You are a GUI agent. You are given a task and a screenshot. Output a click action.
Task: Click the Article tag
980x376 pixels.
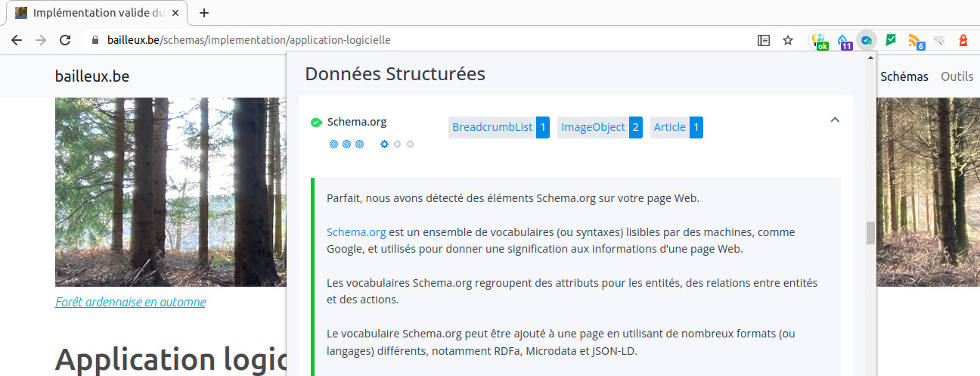pyautogui.click(x=677, y=128)
